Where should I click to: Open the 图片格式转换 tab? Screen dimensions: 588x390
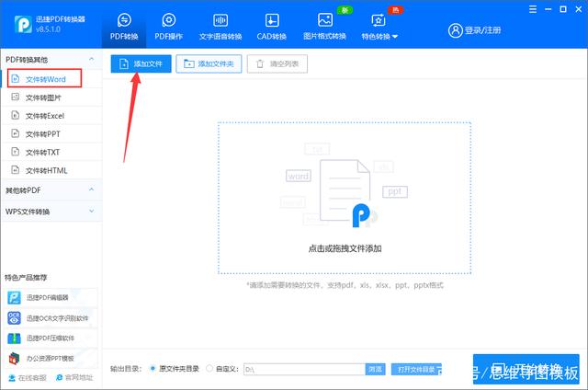[324, 27]
